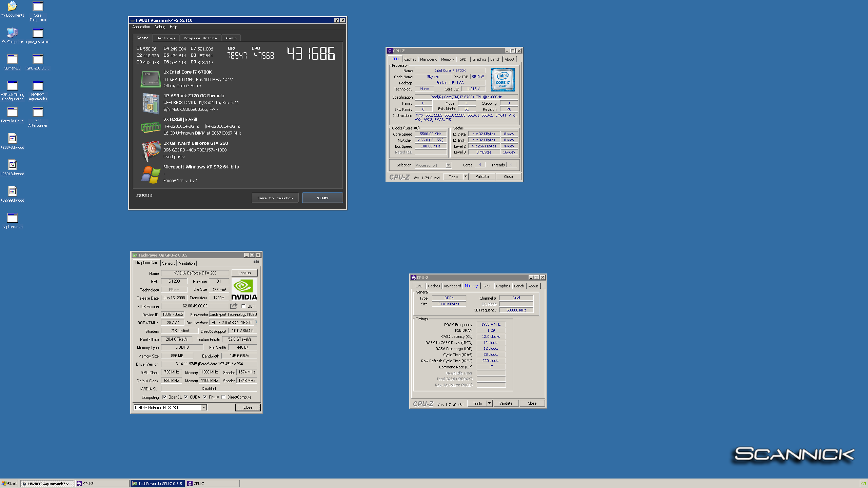Click the Windows logo icon in Aquamark
The height and width of the screenshot is (488, 868).
point(151,175)
